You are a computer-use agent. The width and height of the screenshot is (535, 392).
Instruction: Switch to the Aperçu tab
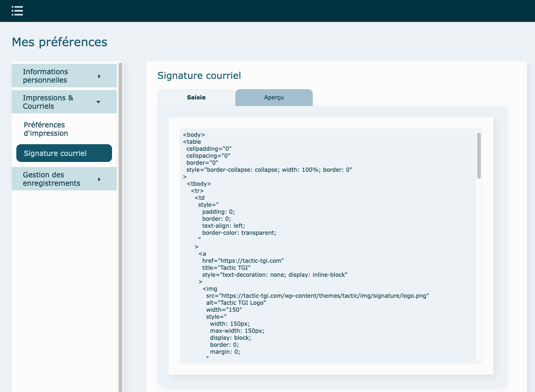tap(274, 98)
